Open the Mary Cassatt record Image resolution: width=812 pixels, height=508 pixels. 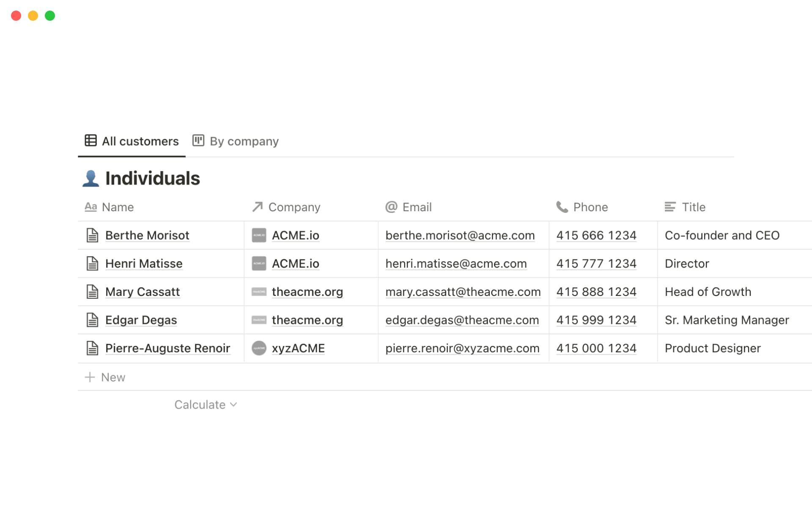coord(143,292)
